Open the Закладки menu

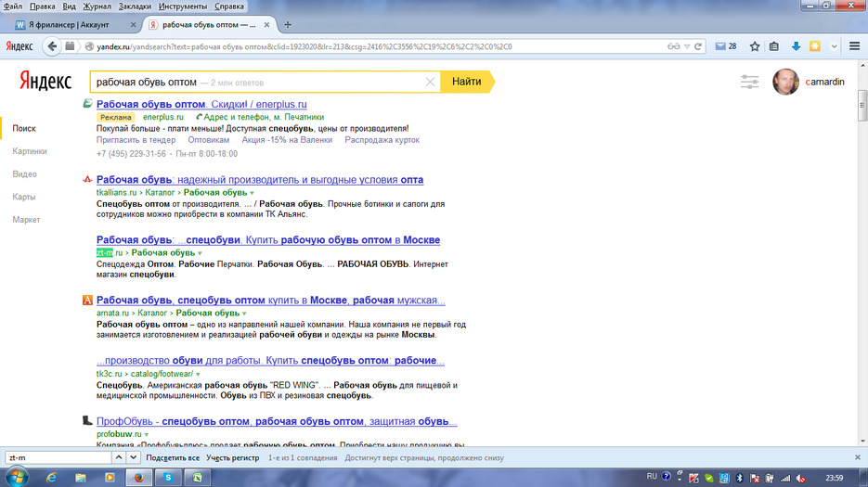[x=135, y=6]
